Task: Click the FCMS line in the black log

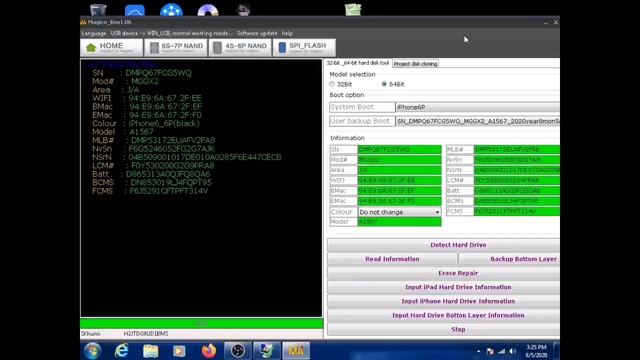Action: pyautogui.click(x=150, y=191)
